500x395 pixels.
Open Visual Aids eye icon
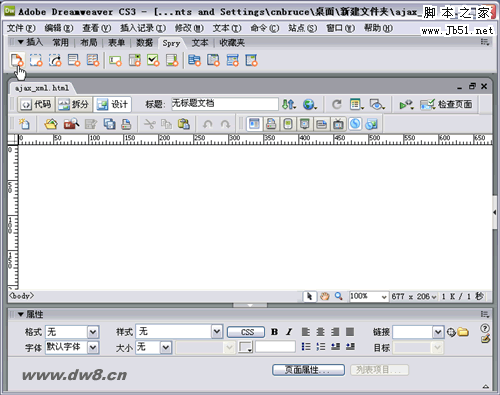click(x=377, y=105)
